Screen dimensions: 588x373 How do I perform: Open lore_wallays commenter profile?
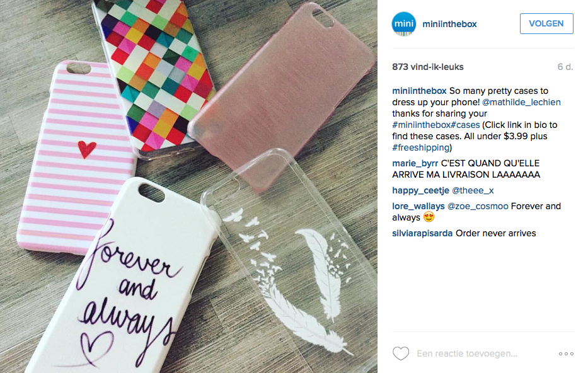pos(418,206)
